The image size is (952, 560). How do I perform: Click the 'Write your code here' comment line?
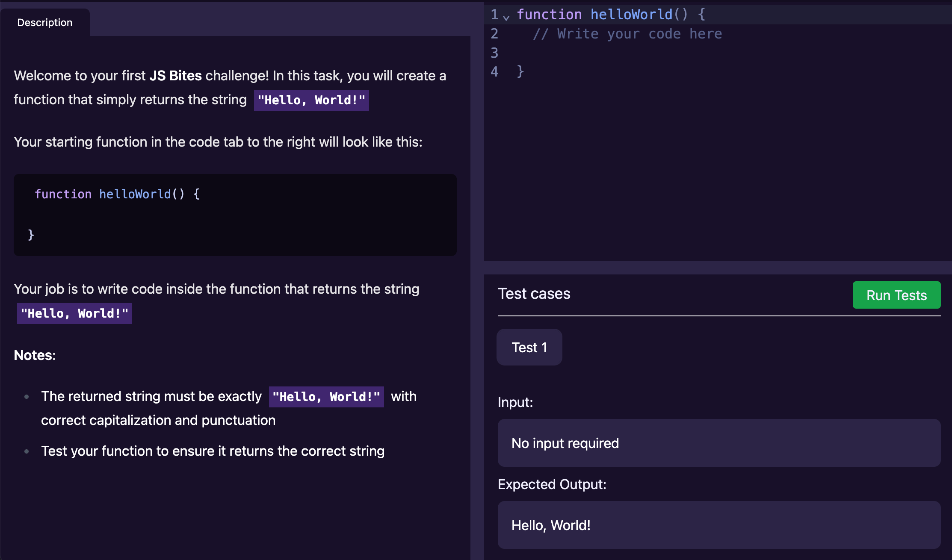pyautogui.click(x=627, y=34)
